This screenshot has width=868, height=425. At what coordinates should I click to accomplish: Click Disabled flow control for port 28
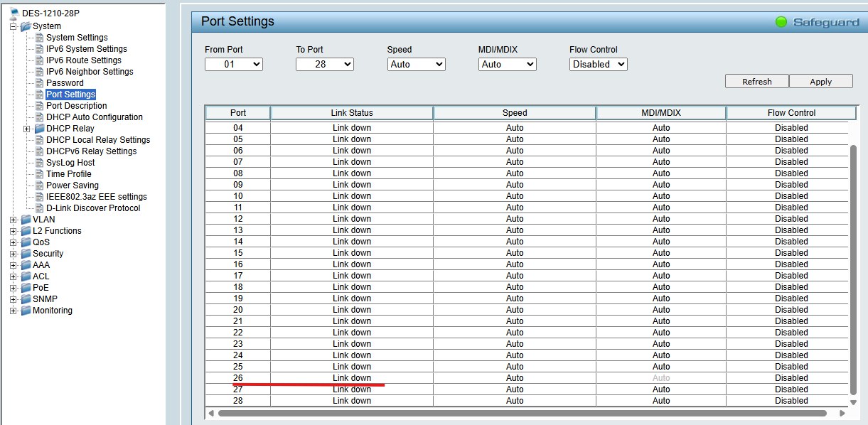791,401
